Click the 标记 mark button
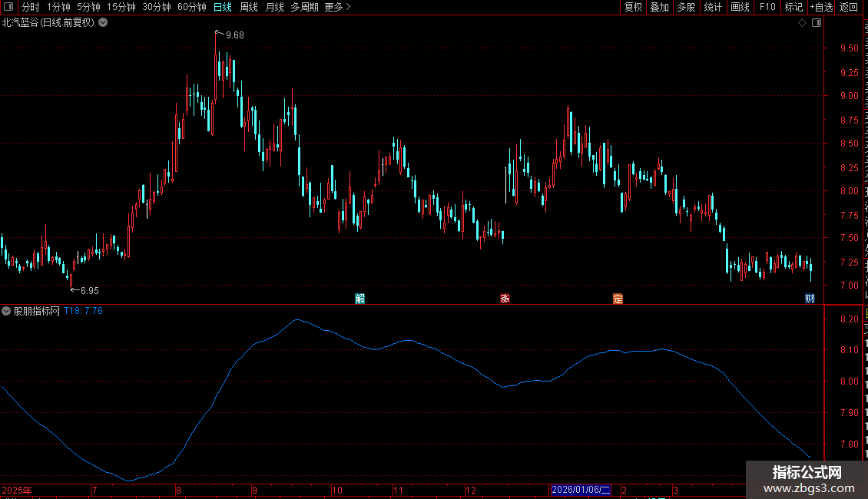The image size is (868, 499). (x=793, y=7)
